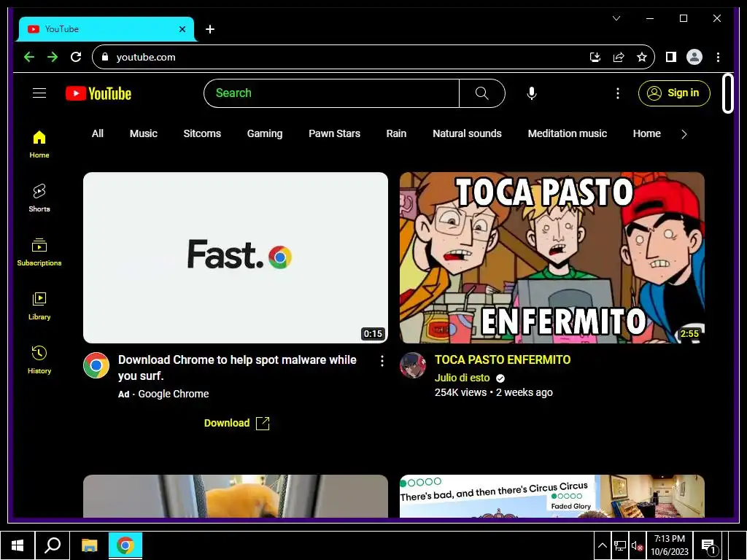Open Chrome's three-dot menu
Screen dimensions: 747x560
(718, 57)
